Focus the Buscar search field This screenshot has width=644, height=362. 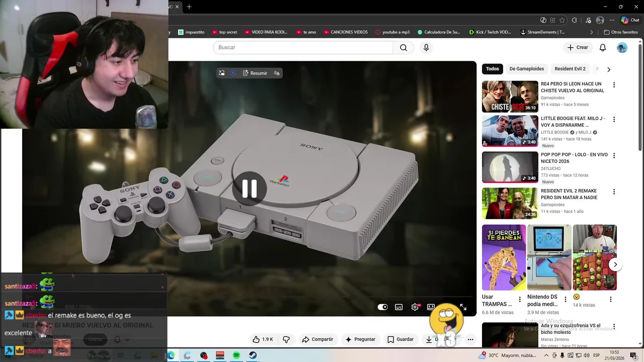(303, 47)
